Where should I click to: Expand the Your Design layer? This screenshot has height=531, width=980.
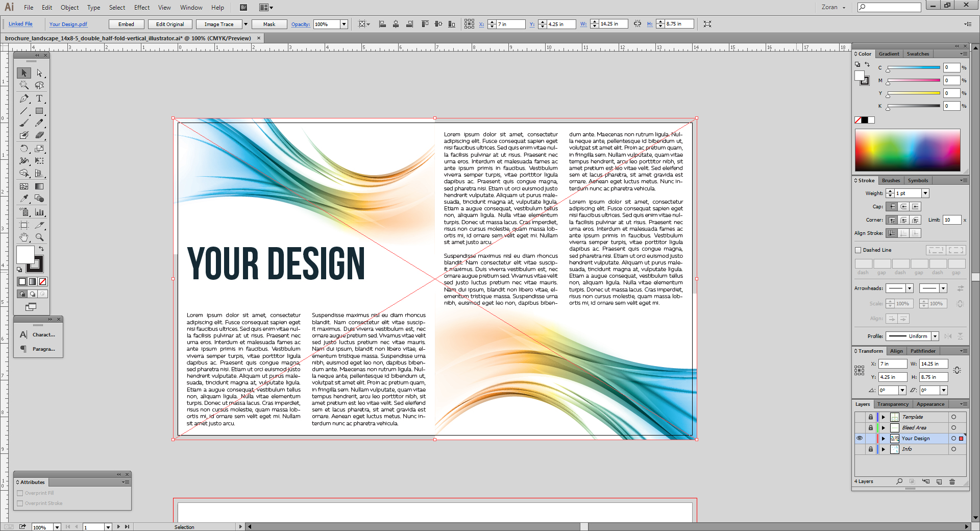pyautogui.click(x=884, y=439)
